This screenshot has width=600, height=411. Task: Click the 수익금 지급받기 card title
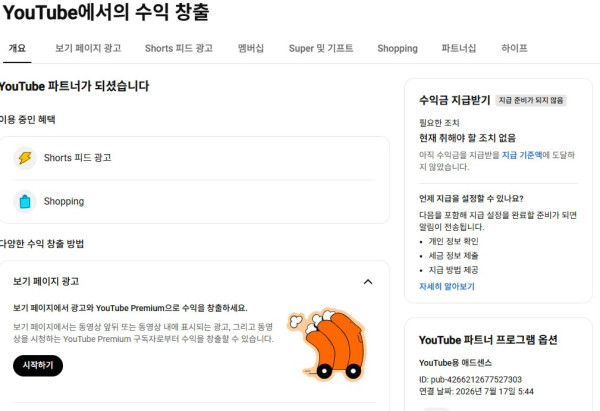pyautogui.click(x=455, y=100)
